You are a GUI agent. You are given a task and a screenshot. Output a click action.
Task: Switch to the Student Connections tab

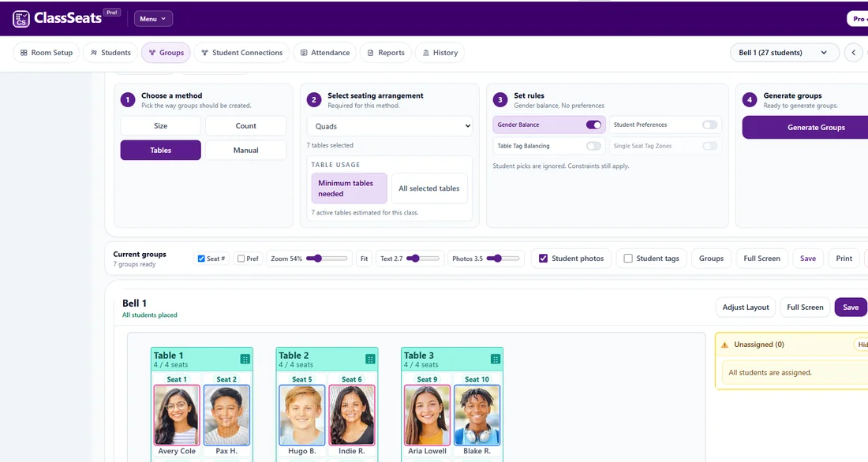(x=242, y=53)
